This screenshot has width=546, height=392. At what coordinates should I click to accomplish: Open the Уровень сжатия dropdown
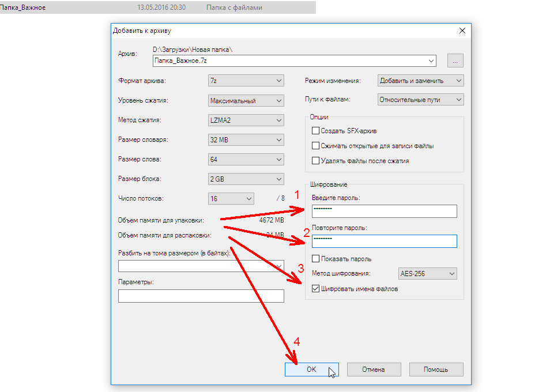(246, 101)
